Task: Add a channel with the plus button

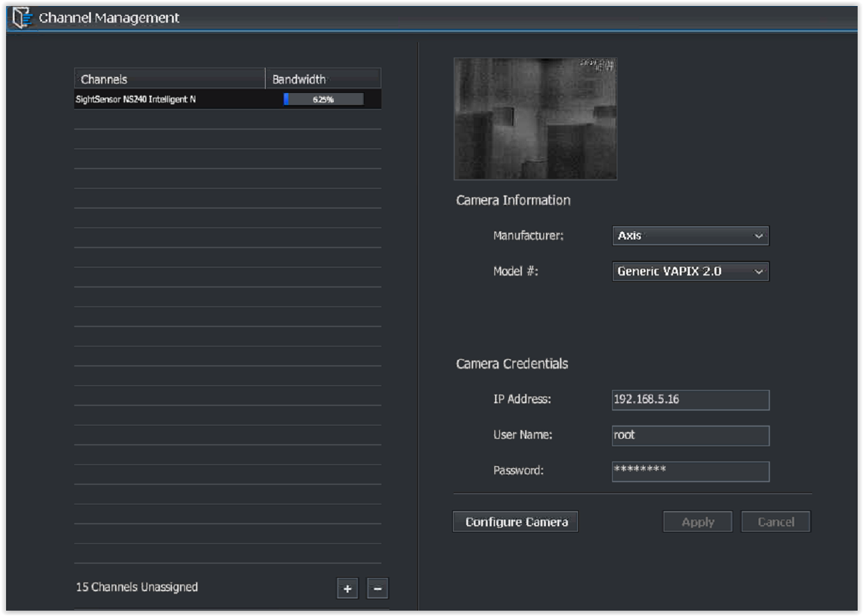Action: coord(347,589)
